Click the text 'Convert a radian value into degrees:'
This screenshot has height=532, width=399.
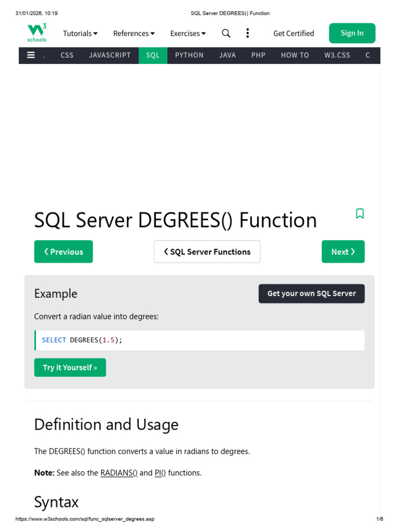click(x=96, y=316)
